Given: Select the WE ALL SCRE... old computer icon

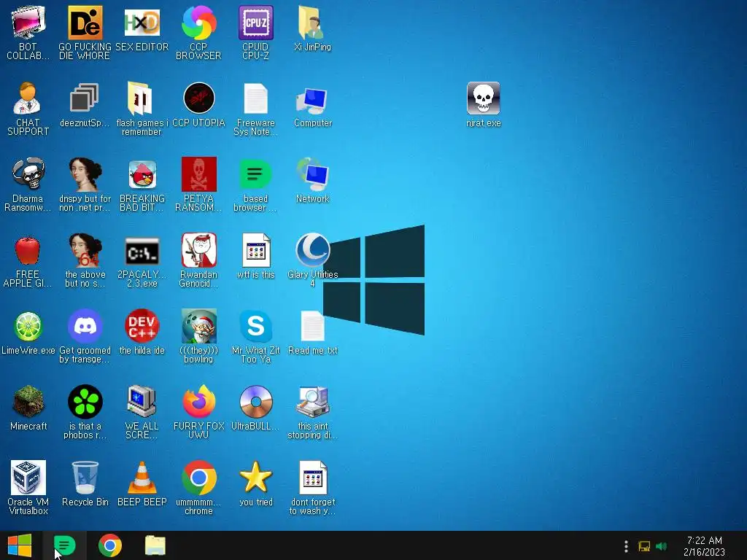Looking at the screenshot, I should (x=142, y=412).
